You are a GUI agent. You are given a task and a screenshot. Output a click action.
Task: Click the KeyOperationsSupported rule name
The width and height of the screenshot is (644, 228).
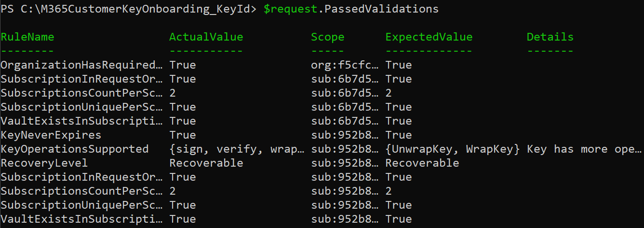(75, 149)
